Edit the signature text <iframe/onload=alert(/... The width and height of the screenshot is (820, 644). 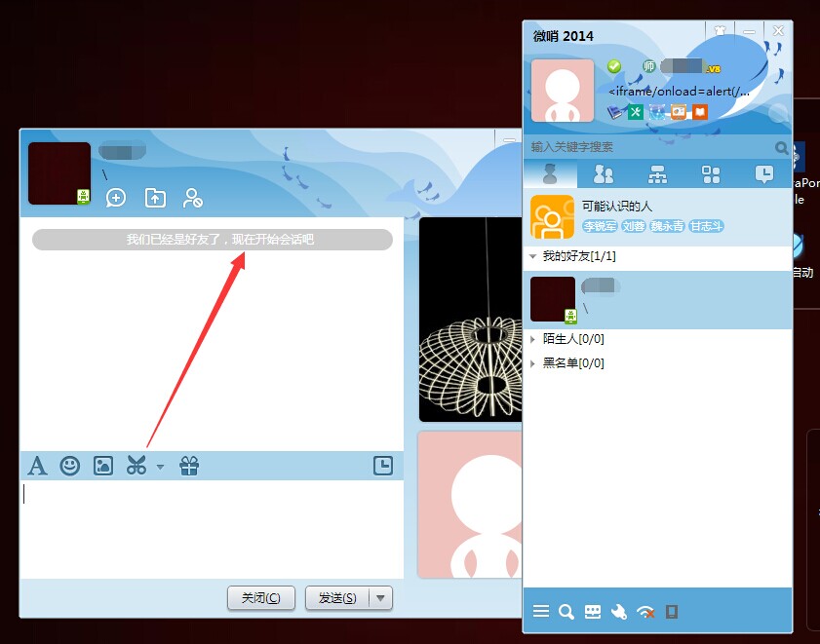(x=679, y=92)
